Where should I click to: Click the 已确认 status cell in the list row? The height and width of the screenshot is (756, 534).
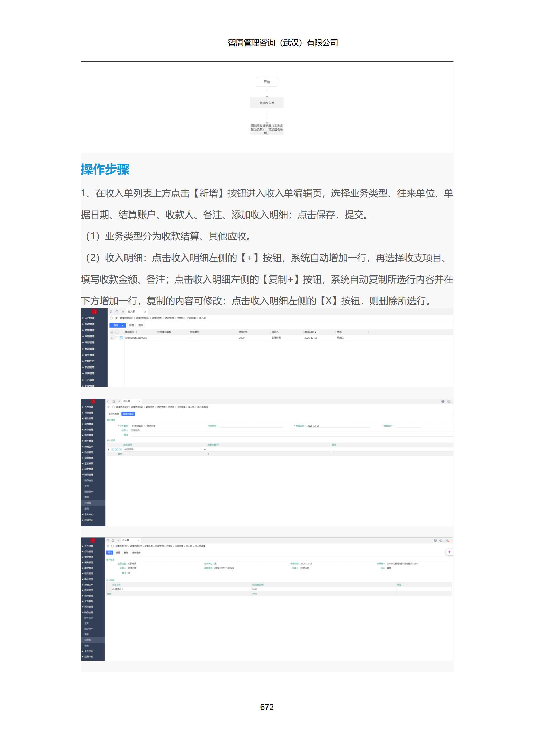pyautogui.click(x=340, y=338)
